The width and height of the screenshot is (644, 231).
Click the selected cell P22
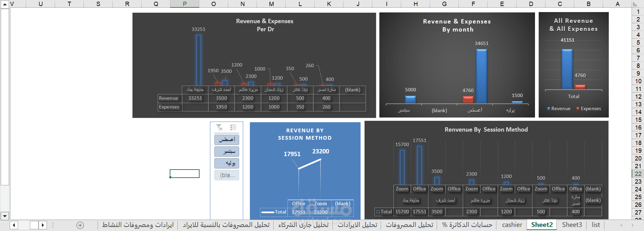point(185,174)
